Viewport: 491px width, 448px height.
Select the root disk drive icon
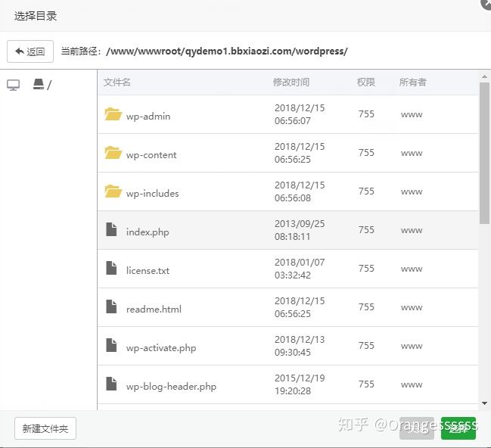click(39, 84)
